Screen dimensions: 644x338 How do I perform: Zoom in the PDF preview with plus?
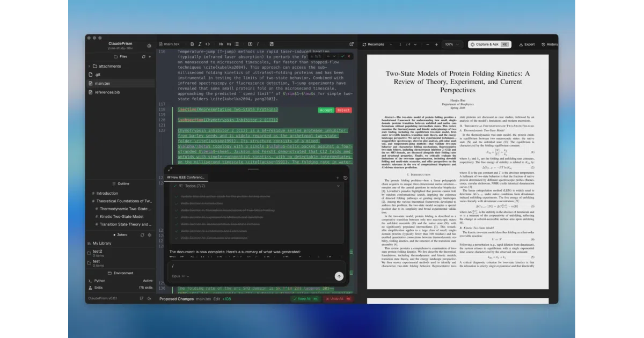click(436, 45)
